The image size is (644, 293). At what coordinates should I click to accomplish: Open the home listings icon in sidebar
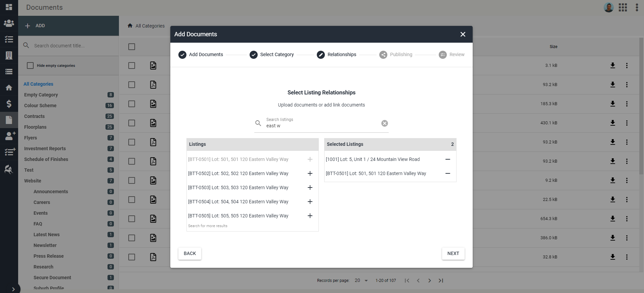[x=9, y=88]
